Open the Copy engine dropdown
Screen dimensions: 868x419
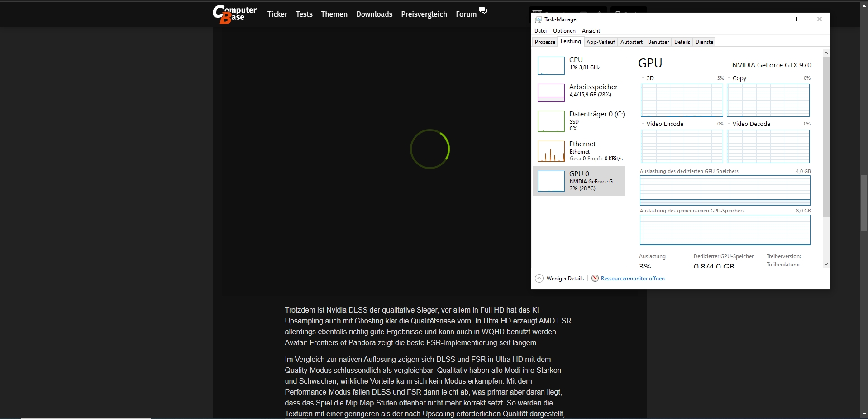[729, 78]
